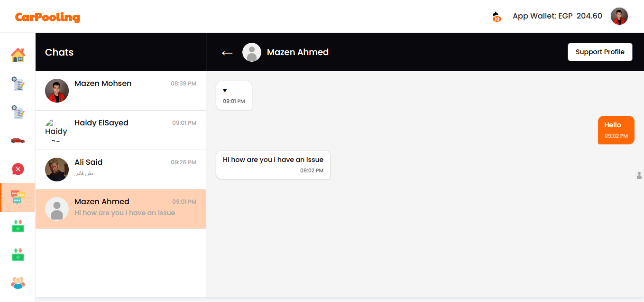The height and width of the screenshot is (302, 644).
Task: Select the chat bubbles sidebar icon
Action: (18, 197)
